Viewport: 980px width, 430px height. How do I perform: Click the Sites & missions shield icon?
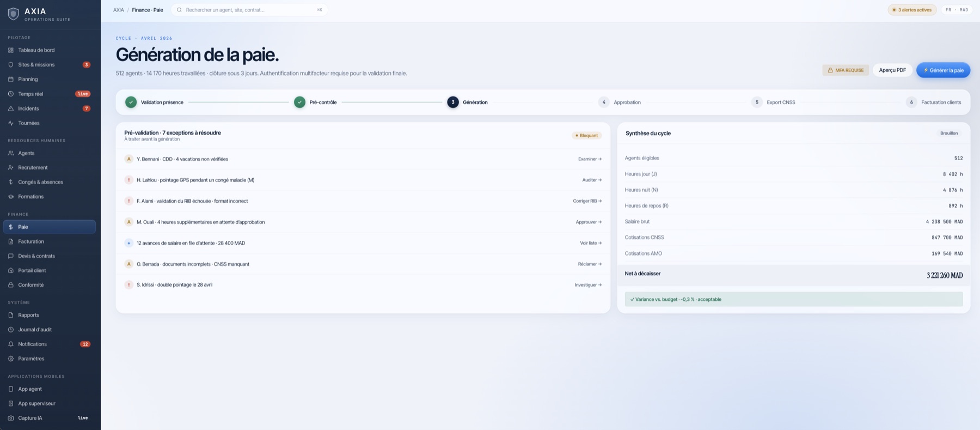point(11,65)
